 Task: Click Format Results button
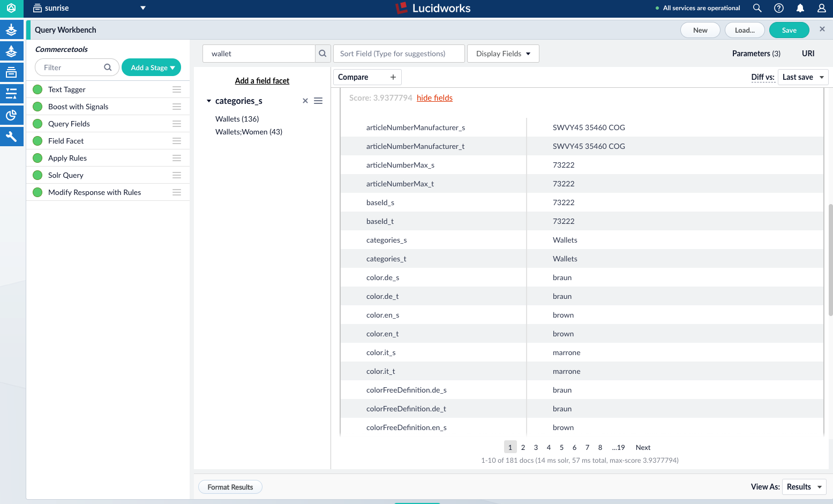click(x=230, y=487)
